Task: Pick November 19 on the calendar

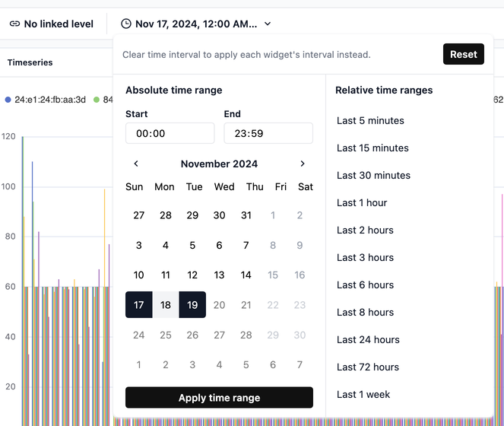Action: pyautogui.click(x=192, y=305)
